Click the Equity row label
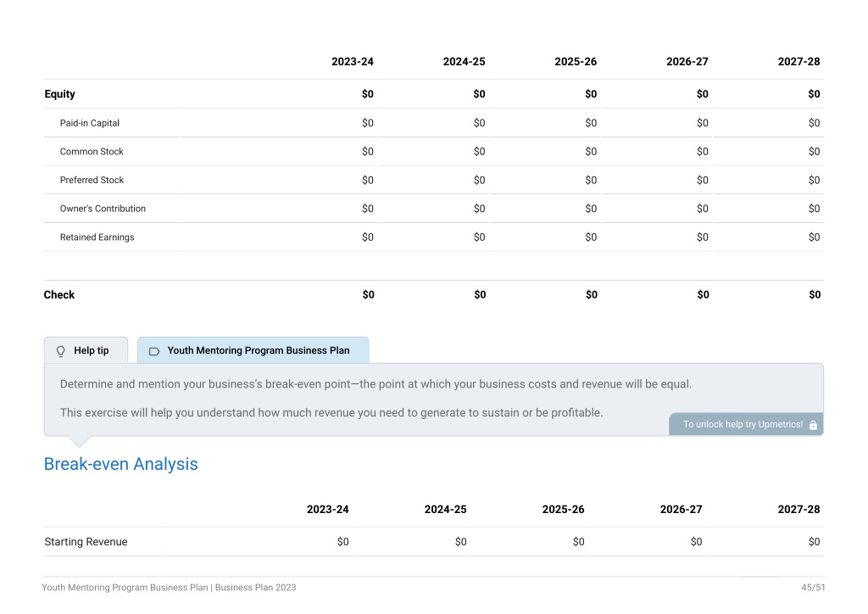868x614 pixels. [x=60, y=94]
